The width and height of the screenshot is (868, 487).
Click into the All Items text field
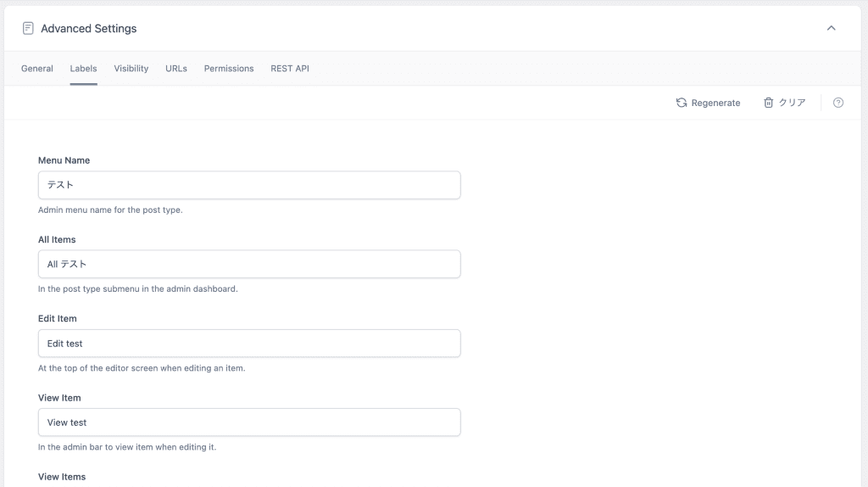click(x=249, y=264)
